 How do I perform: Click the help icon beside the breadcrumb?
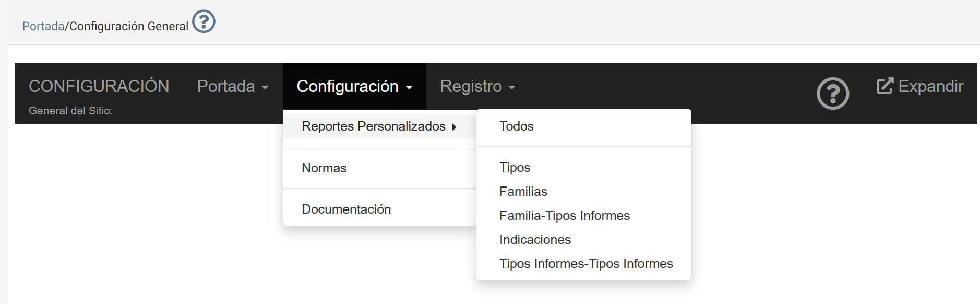pos(204,22)
